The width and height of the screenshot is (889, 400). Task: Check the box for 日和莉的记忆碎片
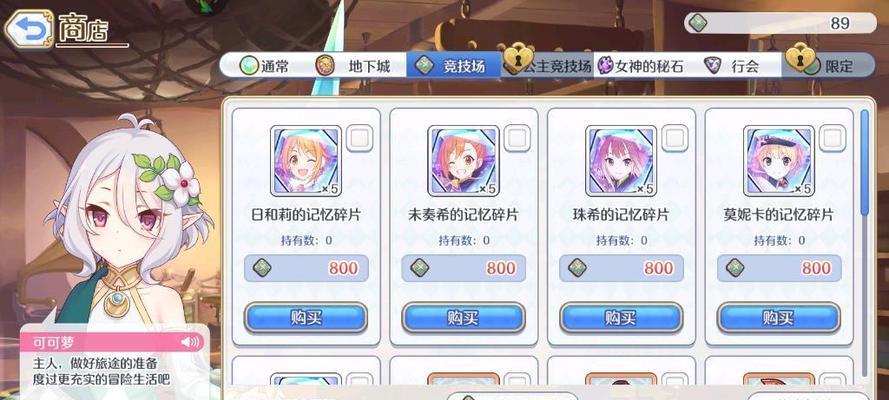click(x=359, y=138)
